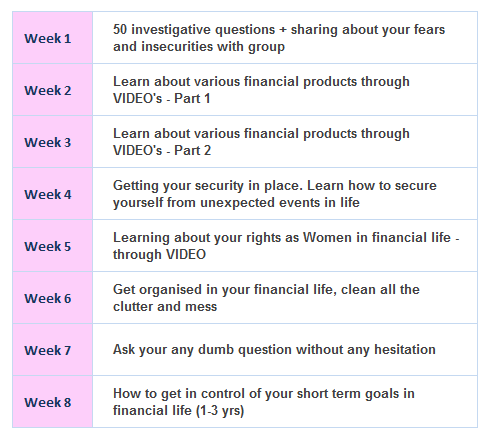
Task: Click the 'Ask your any dumb question' text
Action: (274, 350)
